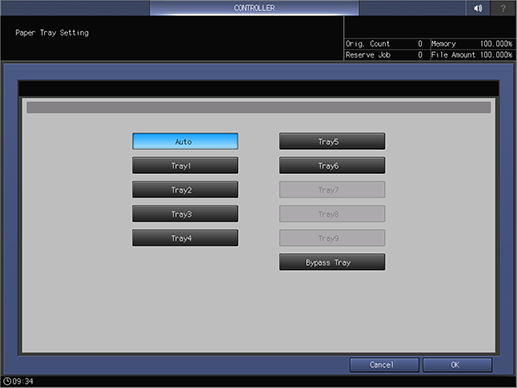
Task: Confirm tray selection with OK
Action: click(457, 365)
